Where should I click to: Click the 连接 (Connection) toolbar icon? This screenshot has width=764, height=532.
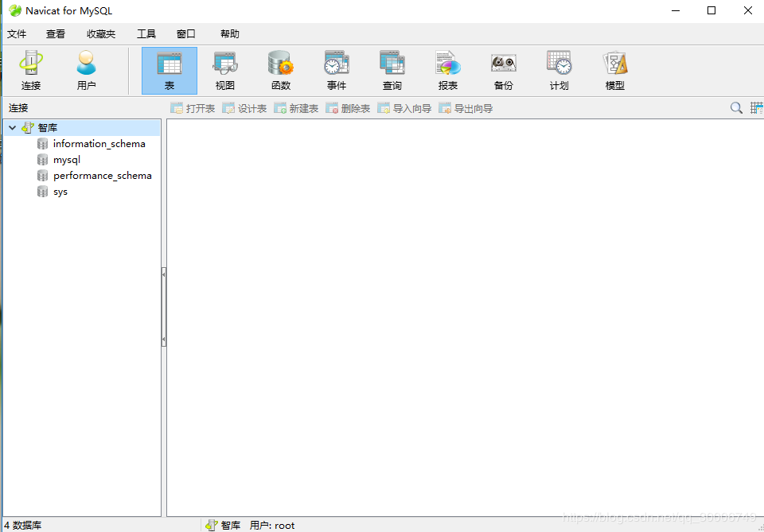[31, 70]
